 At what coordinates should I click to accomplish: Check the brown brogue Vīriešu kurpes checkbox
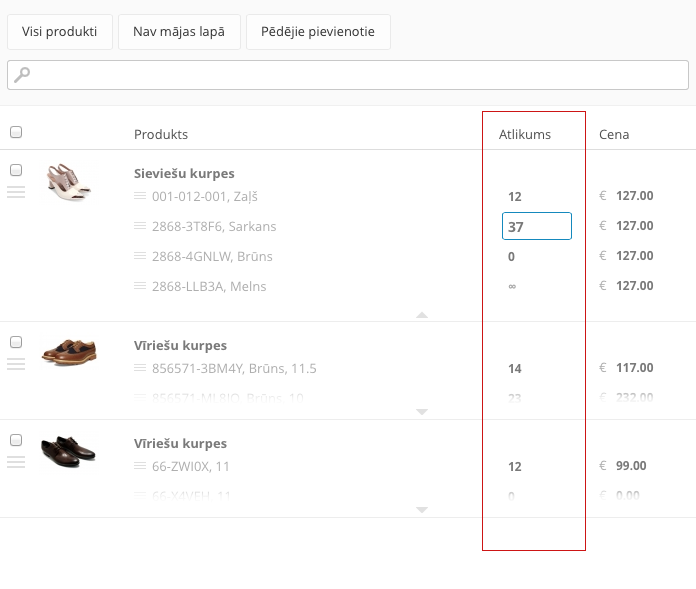coord(16,342)
